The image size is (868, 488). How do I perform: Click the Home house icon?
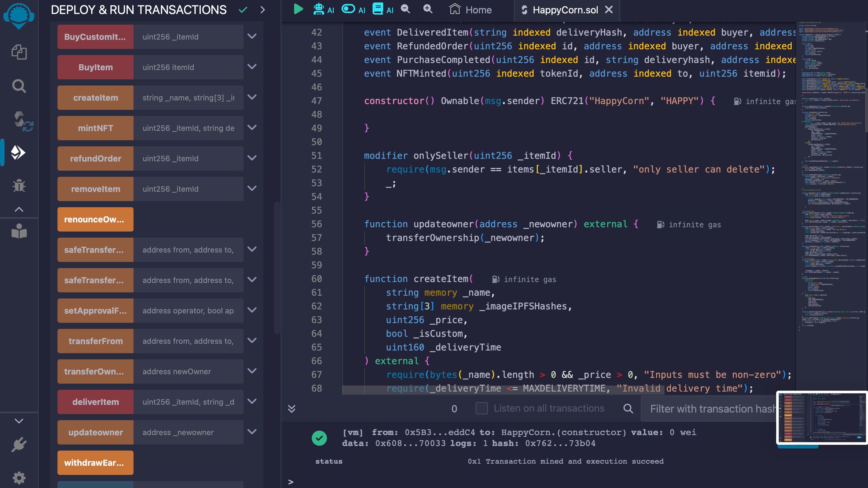click(x=455, y=9)
